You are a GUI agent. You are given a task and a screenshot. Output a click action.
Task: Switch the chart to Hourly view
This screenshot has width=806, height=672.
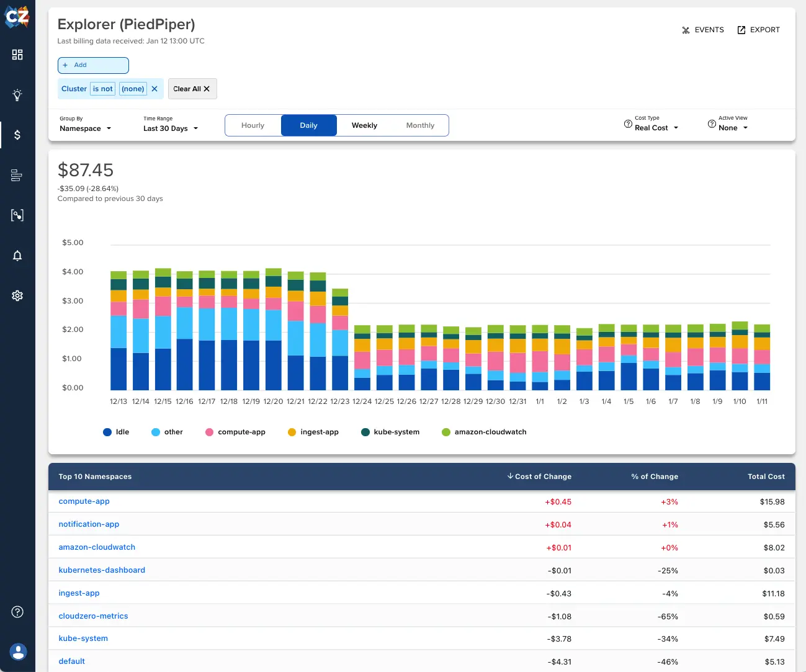pos(253,125)
